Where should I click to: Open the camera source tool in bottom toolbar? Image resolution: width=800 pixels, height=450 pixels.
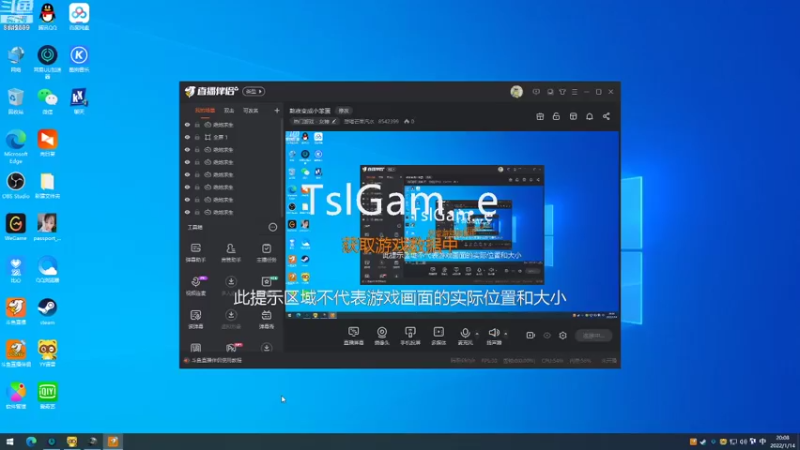[382, 336]
